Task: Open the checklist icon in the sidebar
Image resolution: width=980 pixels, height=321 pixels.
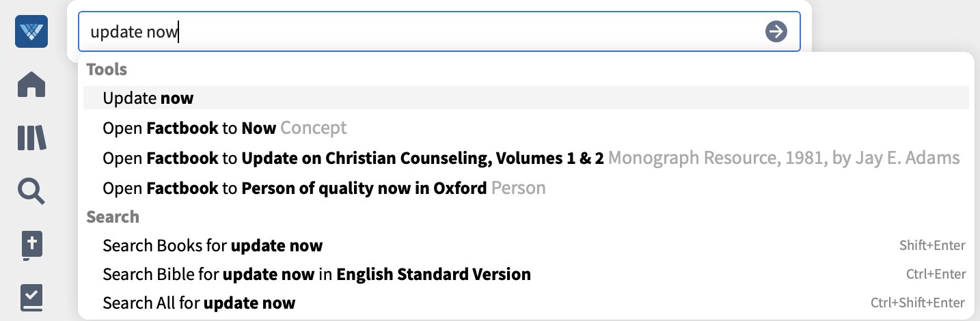Action: [x=31, y=298]
